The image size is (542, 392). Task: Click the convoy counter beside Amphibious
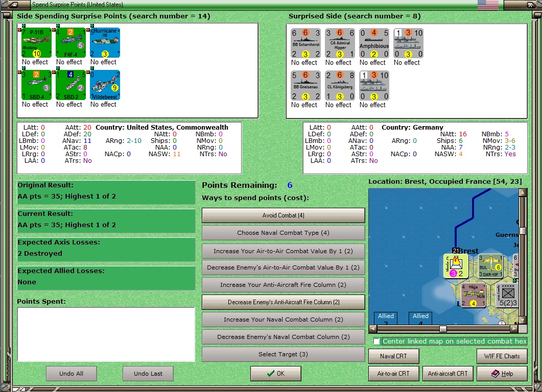point(408,43)
